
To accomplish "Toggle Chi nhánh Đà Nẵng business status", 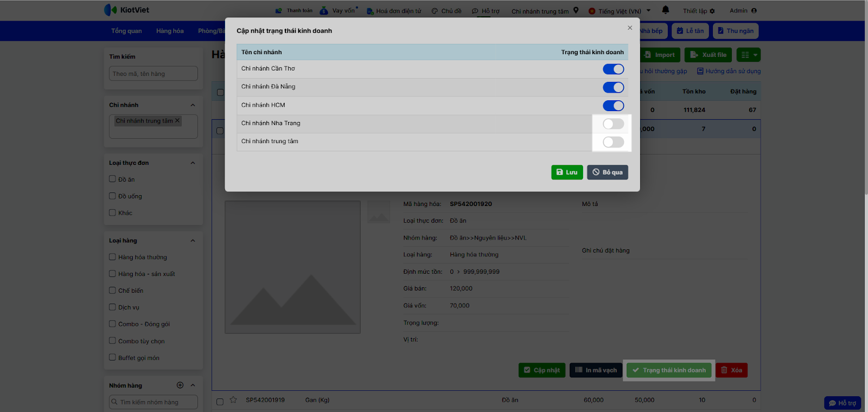I will coord(614,87).
